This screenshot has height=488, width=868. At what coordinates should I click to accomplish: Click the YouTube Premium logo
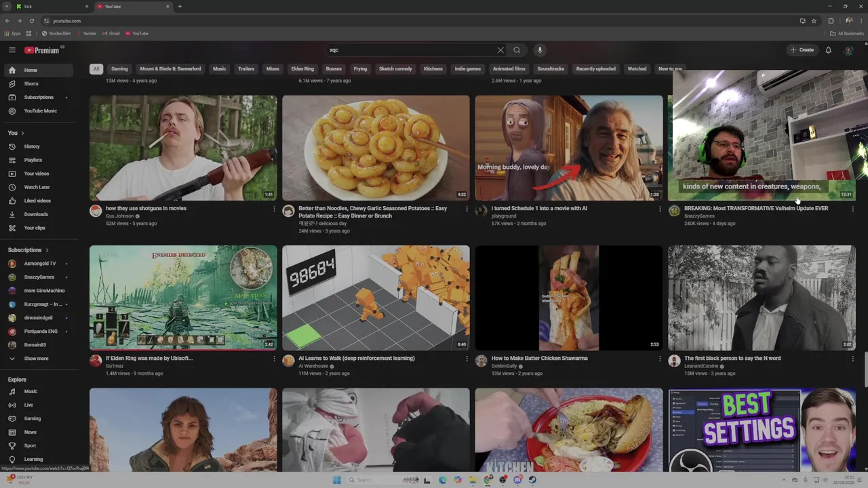pos(43,50)
